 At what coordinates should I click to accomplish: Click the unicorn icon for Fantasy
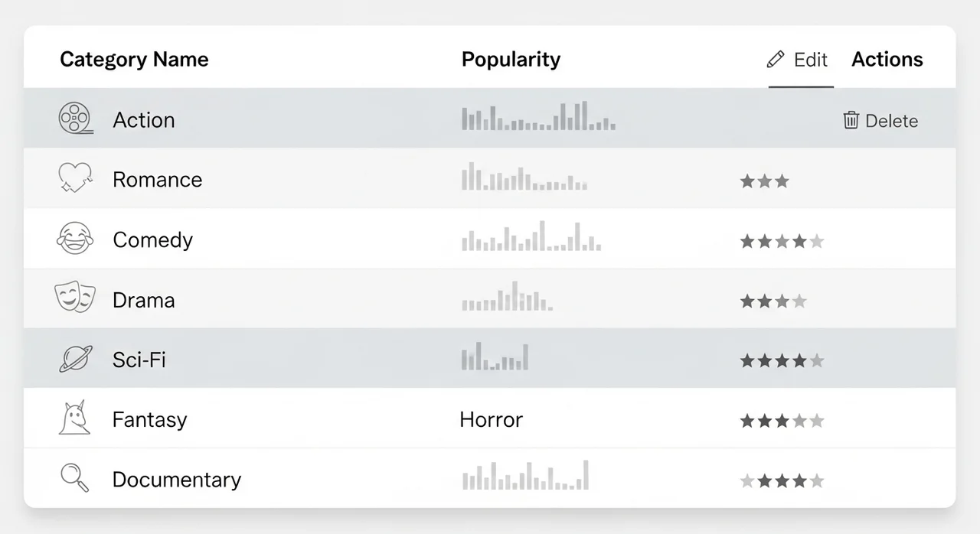(75, 418)
